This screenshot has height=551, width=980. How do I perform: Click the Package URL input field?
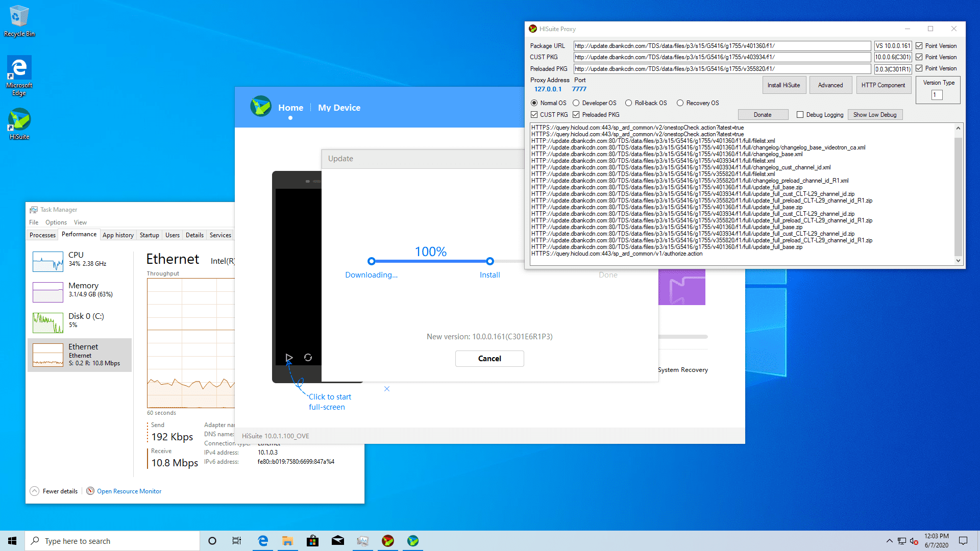[x=722, y=45]
